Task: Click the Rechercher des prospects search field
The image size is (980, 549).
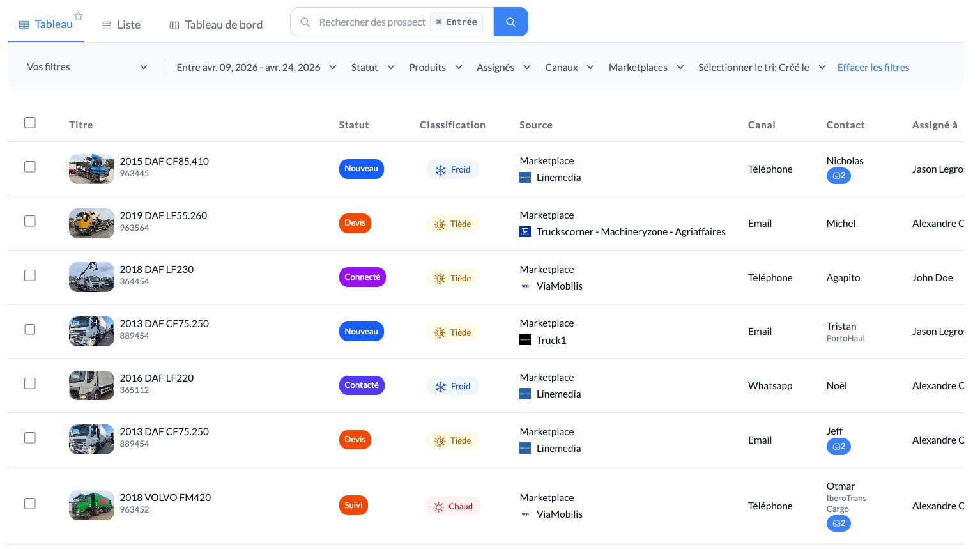Action: click(x=372, y=22)
